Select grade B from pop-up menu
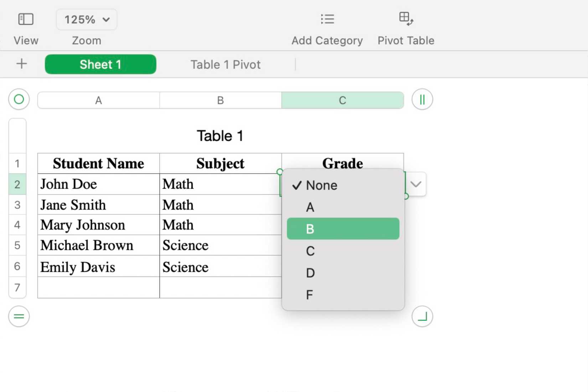This screenshot has height=392, width=588. coord(310,229)
